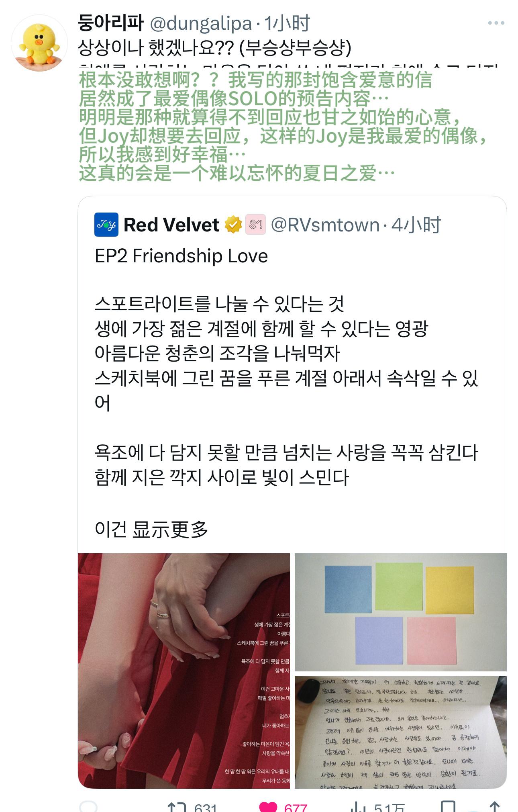The width and height of the screenshot is (518, 812).
Task: Tap the green Chinese translation text
Action: coord(283,127)
